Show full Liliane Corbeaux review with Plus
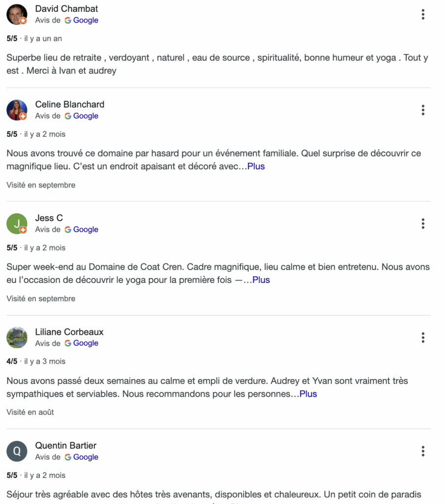The width and height of the screenshot is (445, 504). pyautogui.click(x=308, y=394)
